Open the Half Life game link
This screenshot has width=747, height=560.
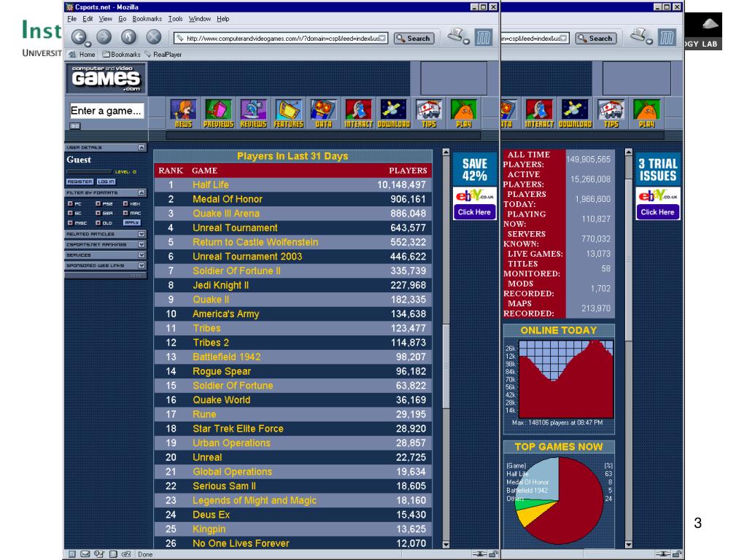211,184
